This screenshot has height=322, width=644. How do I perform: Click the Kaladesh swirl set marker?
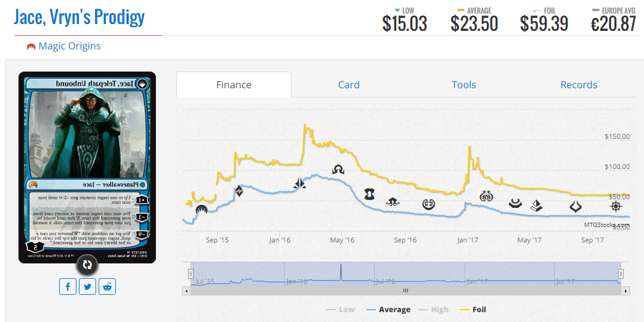click(429, 204)
